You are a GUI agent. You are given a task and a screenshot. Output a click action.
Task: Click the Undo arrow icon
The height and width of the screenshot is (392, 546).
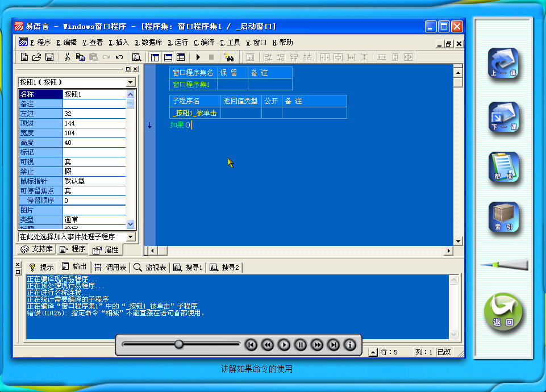[x=119, y=57]
